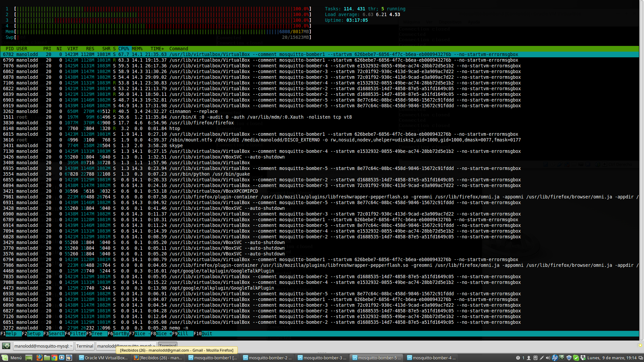Click the volume speaker tray icon
Screen dimensions: 644x362
coord(548,358)
